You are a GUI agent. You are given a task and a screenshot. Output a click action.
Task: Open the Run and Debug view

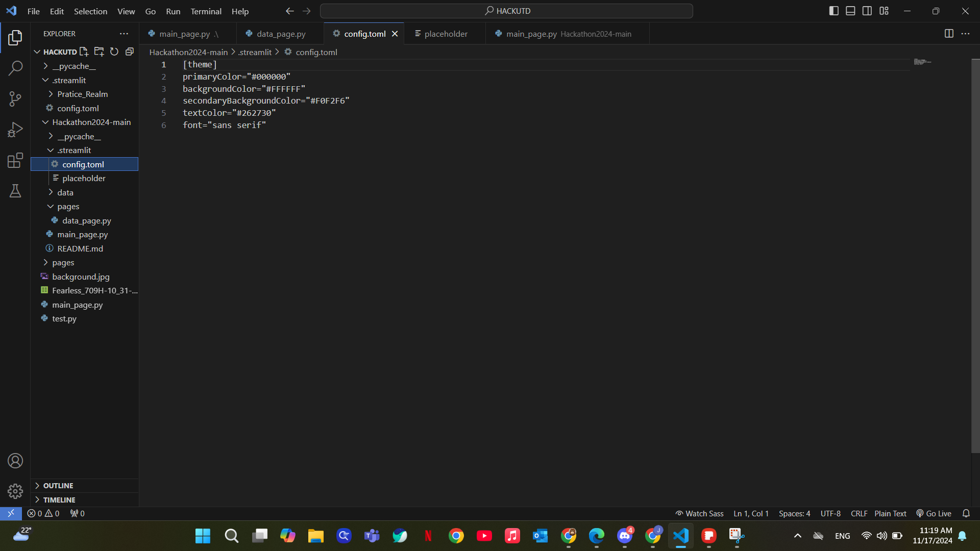tap(15, 130)
